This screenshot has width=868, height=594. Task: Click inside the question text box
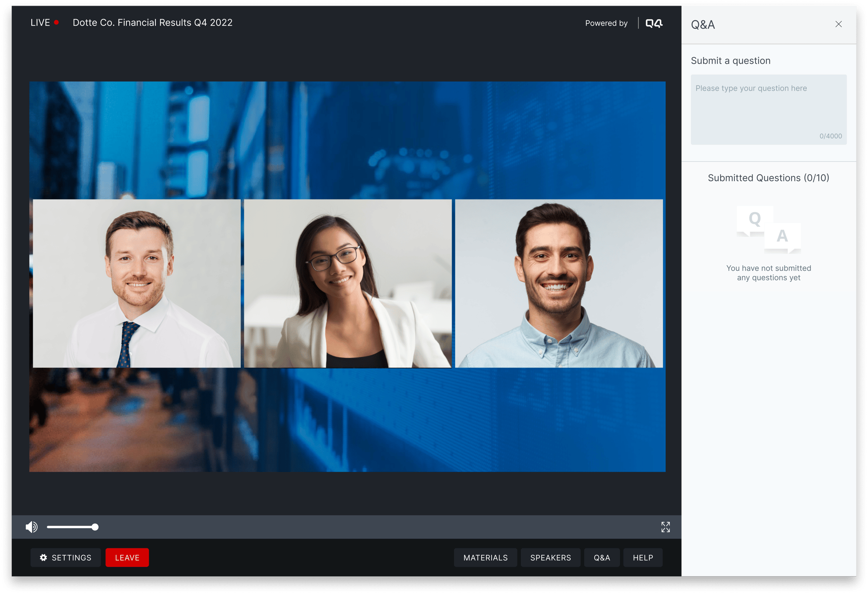[x=768, y=108]
